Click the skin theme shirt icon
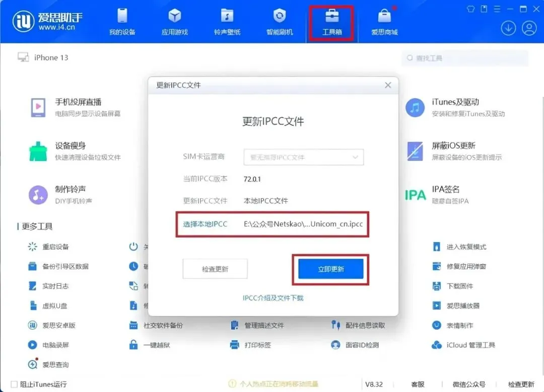Screen dimensions: 544x392 (470, 9)
